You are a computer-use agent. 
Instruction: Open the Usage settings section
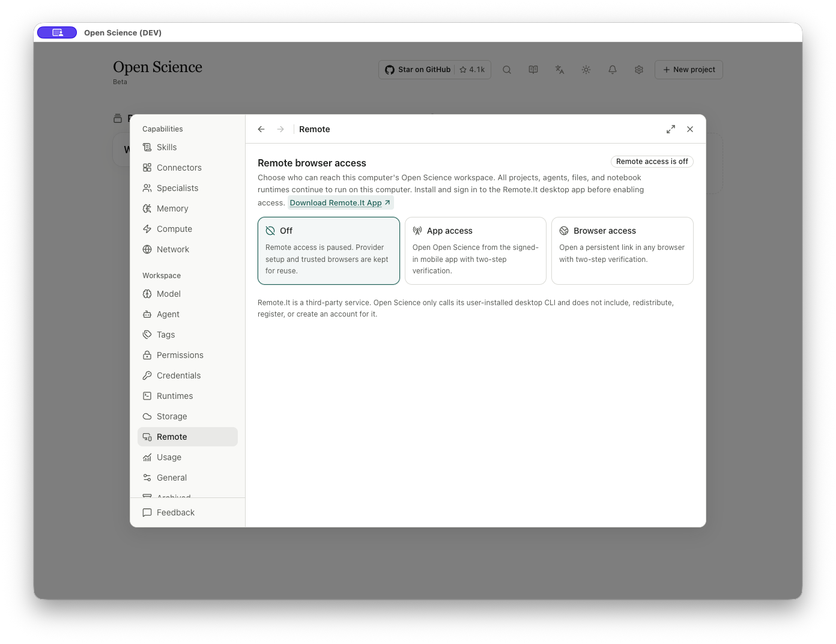[x=187, y=457]
